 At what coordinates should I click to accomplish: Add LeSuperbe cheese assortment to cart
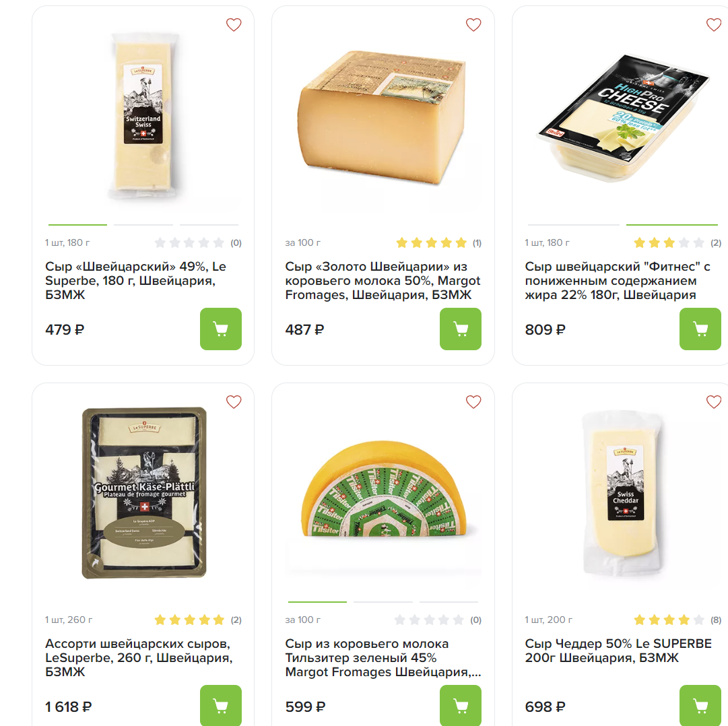pos(220,705)
